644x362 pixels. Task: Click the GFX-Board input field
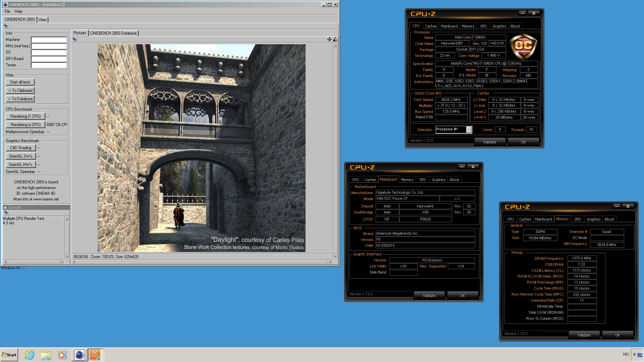(x=49, y=59)
